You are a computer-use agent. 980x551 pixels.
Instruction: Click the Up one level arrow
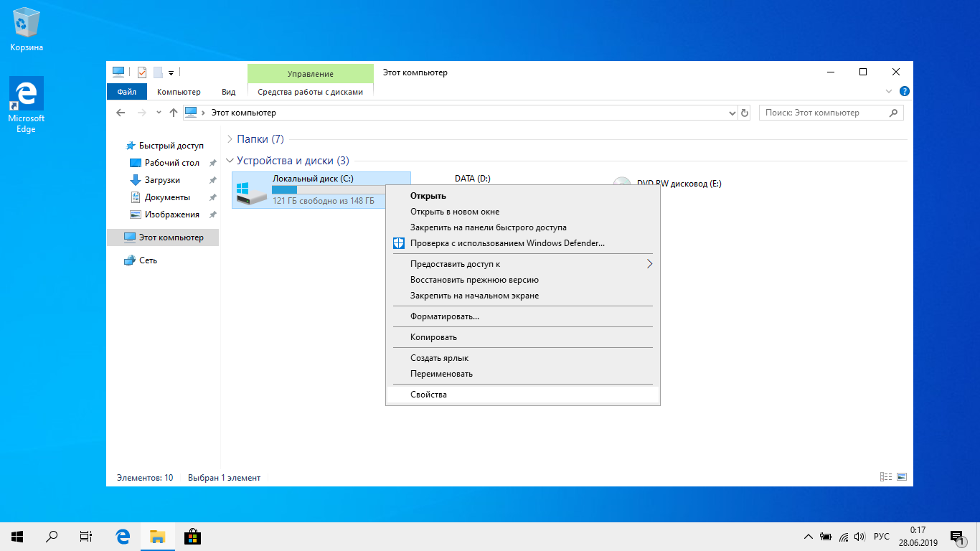coord(173,113)
